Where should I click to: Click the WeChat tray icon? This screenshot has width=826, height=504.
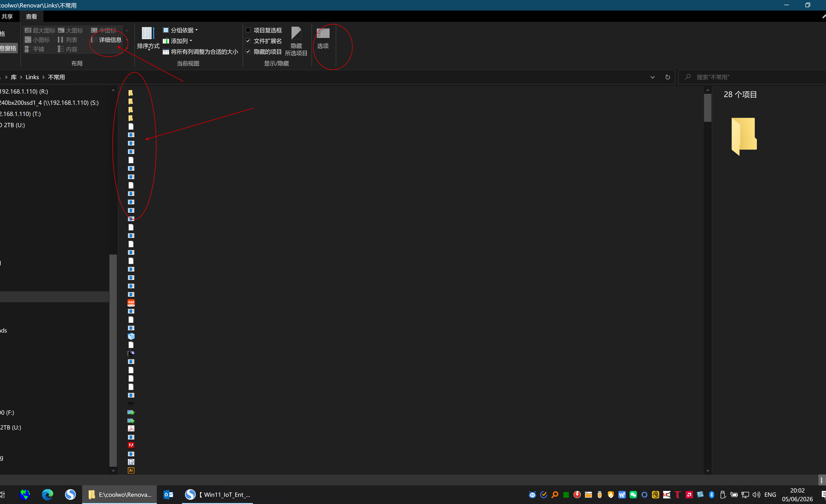point(633,495)
